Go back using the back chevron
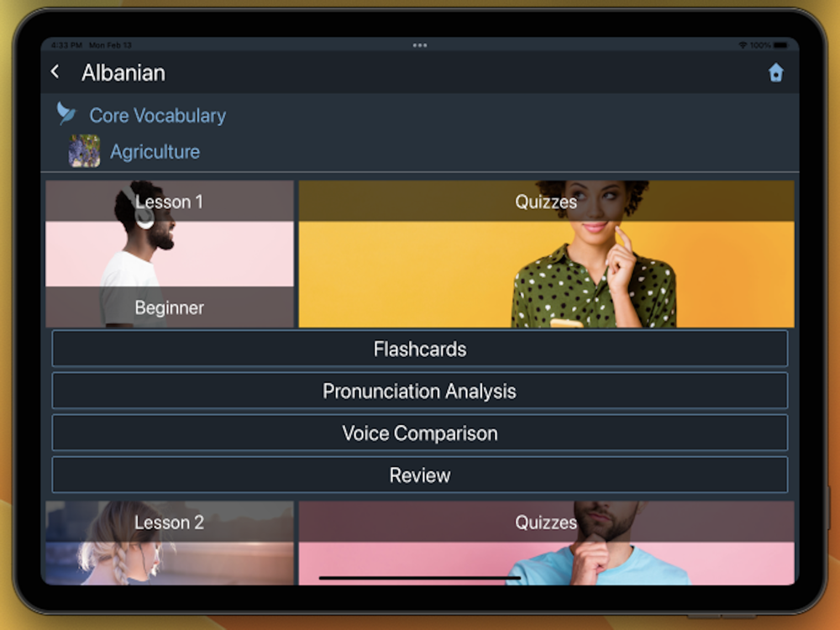 pyautogui.click(x=55, y=71)
